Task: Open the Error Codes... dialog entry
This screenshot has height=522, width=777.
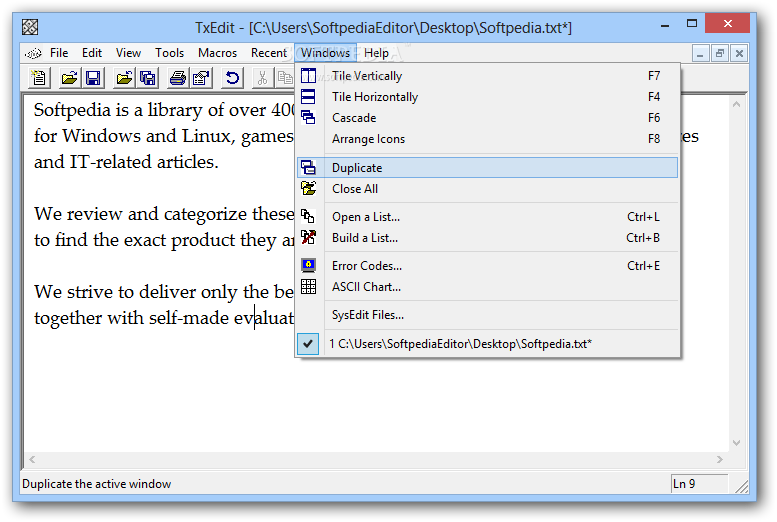Action: pyautogui.click(x=488, y=266)
